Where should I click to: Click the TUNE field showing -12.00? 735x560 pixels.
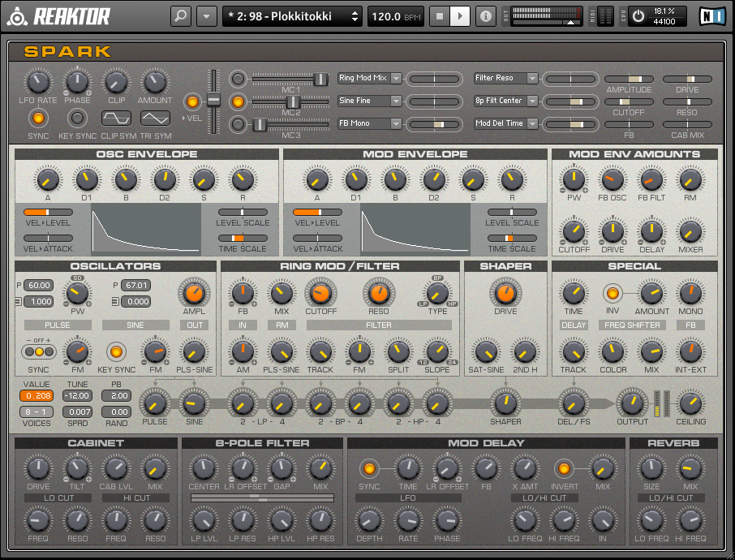click(x=77, y=396)
